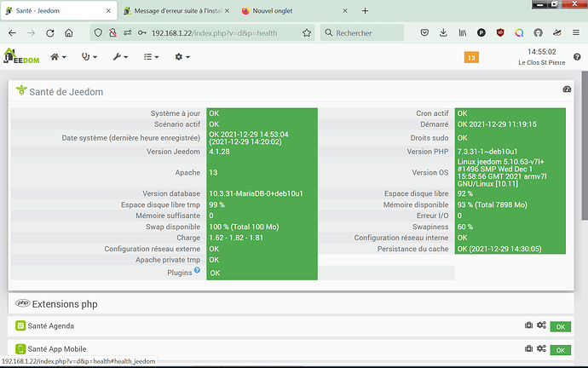
Task: Click the orange 13 messages badge
Action: pyautogui.click(x=471, y=58)
